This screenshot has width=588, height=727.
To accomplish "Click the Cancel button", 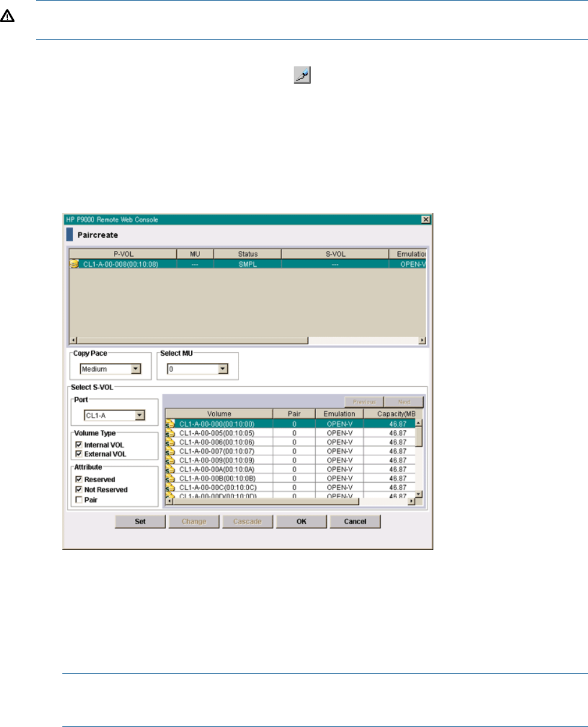I will click(355, 521).
